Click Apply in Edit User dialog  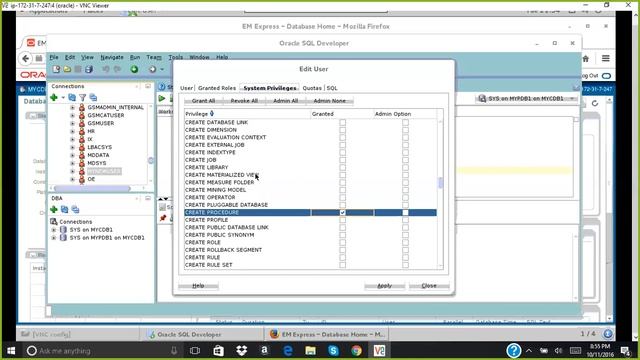tap(384, 286)
